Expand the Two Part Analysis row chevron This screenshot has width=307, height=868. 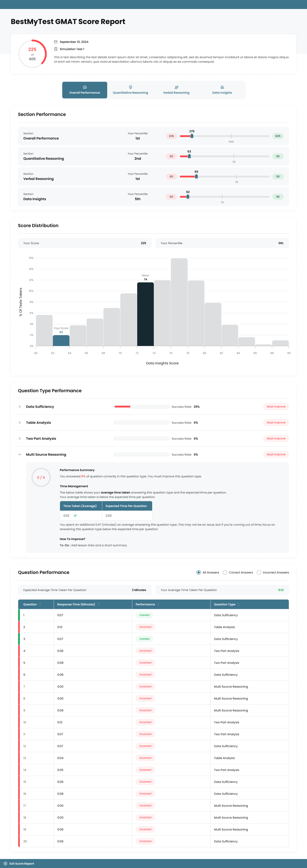click(x=20, y=438)
